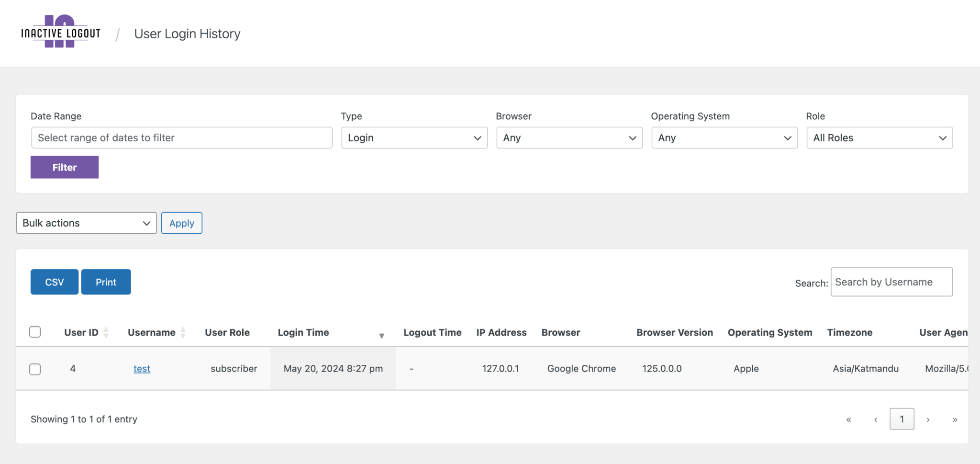Image resolution: width=980 pixels, height=464 pixels.
Task: Sort table by Username arrows
Action: [x=183, y=332]
